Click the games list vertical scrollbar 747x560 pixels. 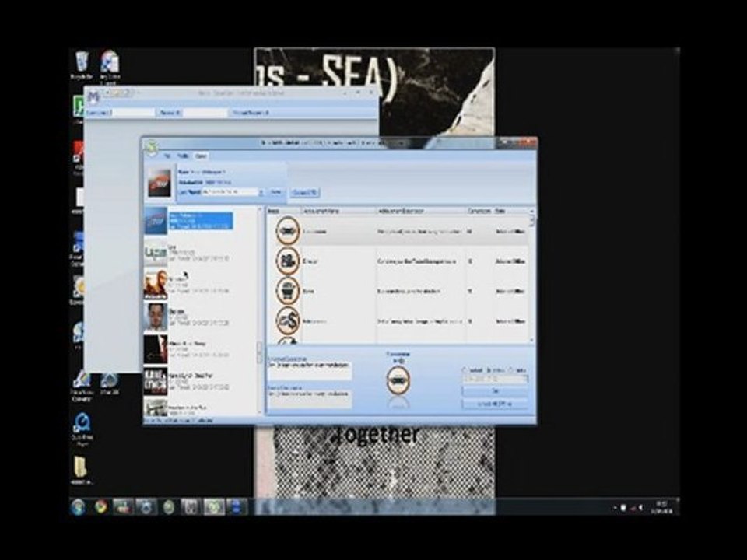(260, 310)
